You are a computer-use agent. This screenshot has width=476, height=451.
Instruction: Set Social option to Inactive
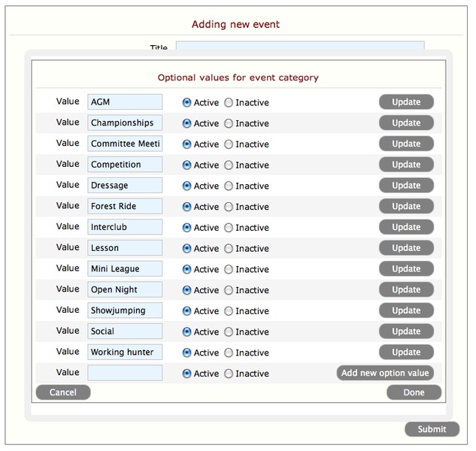tap(229, 332)
